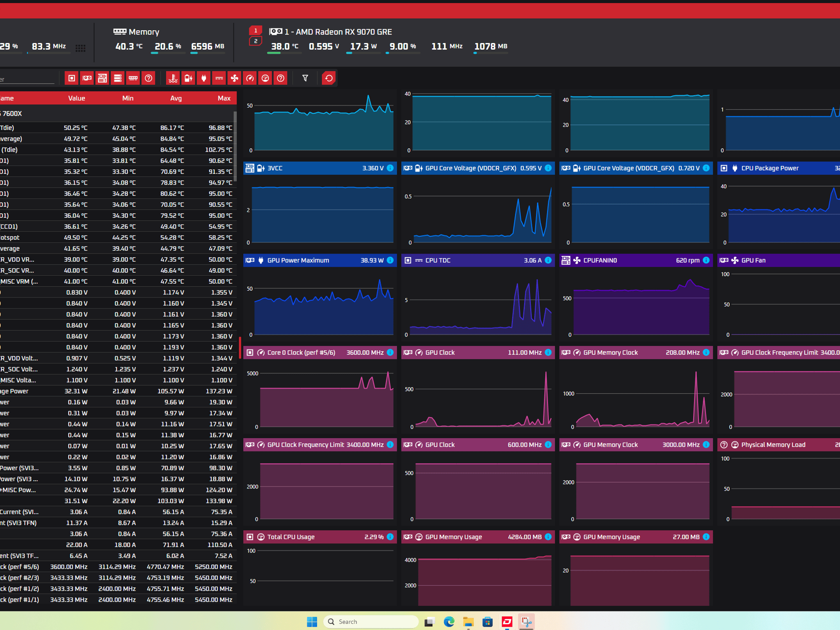This screenshot has height=630, width=840.
Task: Click the taskbar Search box
Action: 371,622
